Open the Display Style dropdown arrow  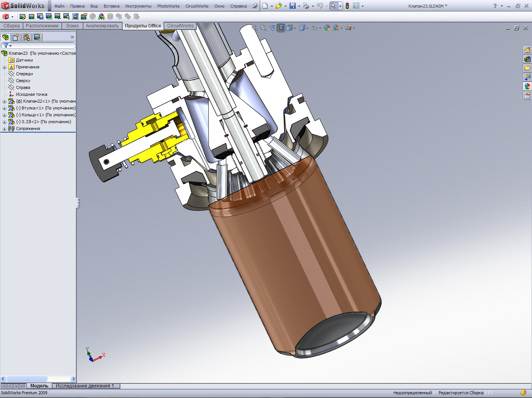[x=307, y=28]
